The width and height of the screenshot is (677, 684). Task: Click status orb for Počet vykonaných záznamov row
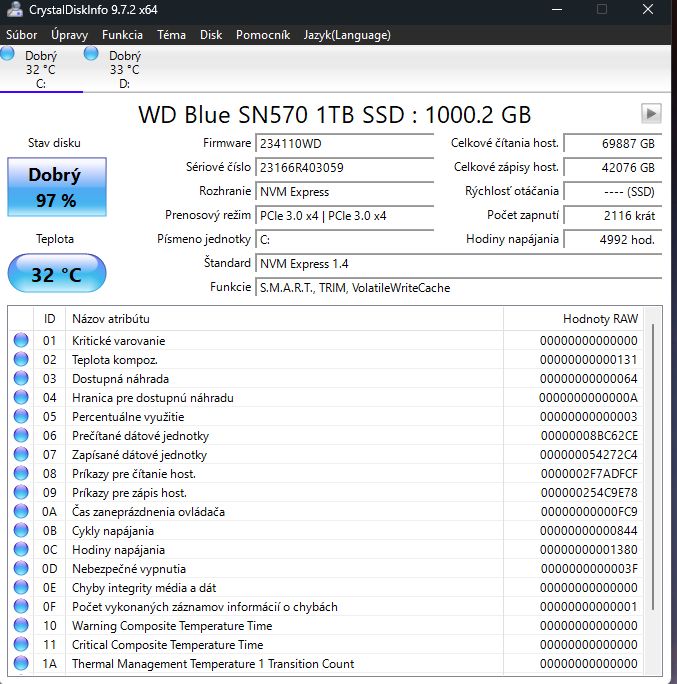[21, 606]
